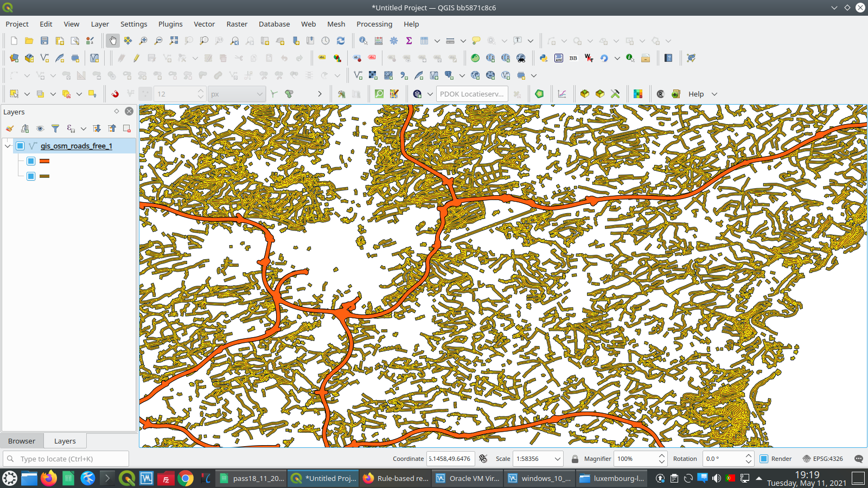Uncheck visibility of gis_osm_roads_free_1 layer
Image resolution: width=868 pixels, height=488 pixels.
20,146
